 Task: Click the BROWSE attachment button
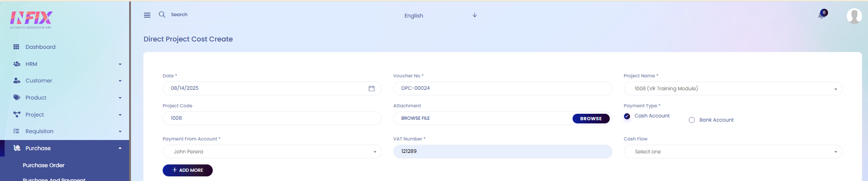point(591,118)
